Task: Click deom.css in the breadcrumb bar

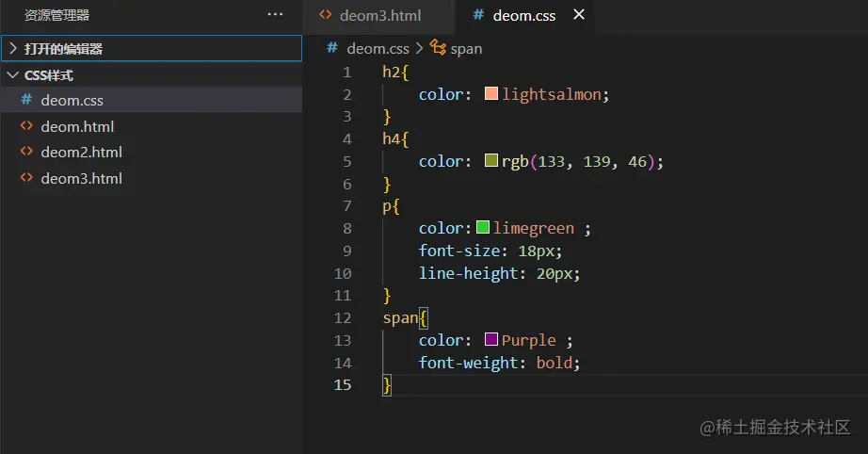Action: (378, 49)
